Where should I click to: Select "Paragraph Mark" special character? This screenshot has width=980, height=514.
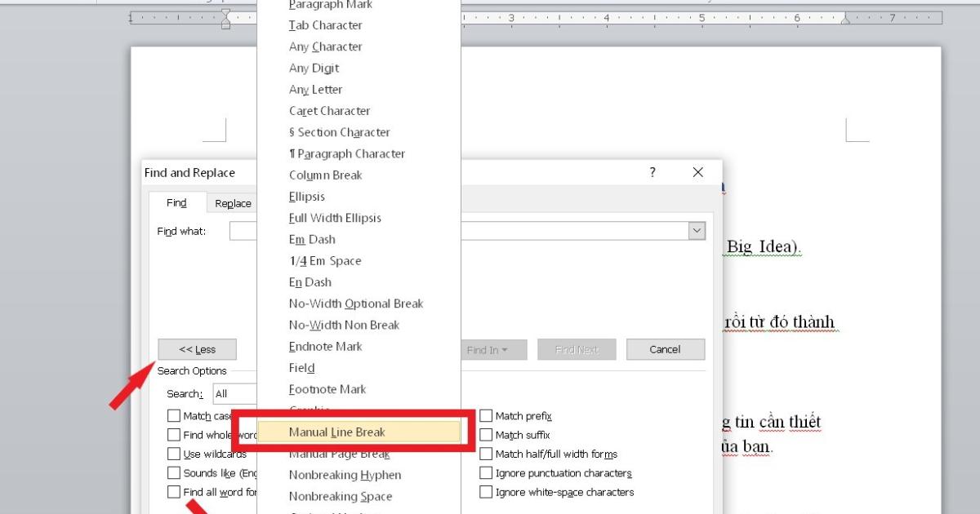pos(330,5)
